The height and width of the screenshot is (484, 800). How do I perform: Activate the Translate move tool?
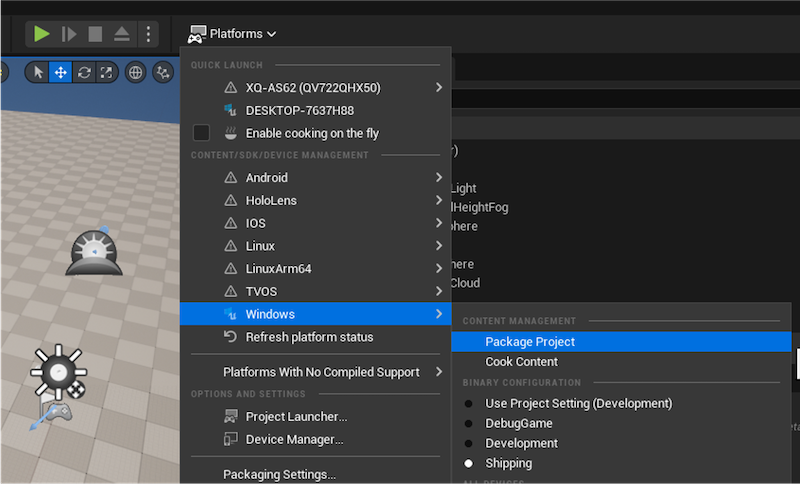click(60, 72)
